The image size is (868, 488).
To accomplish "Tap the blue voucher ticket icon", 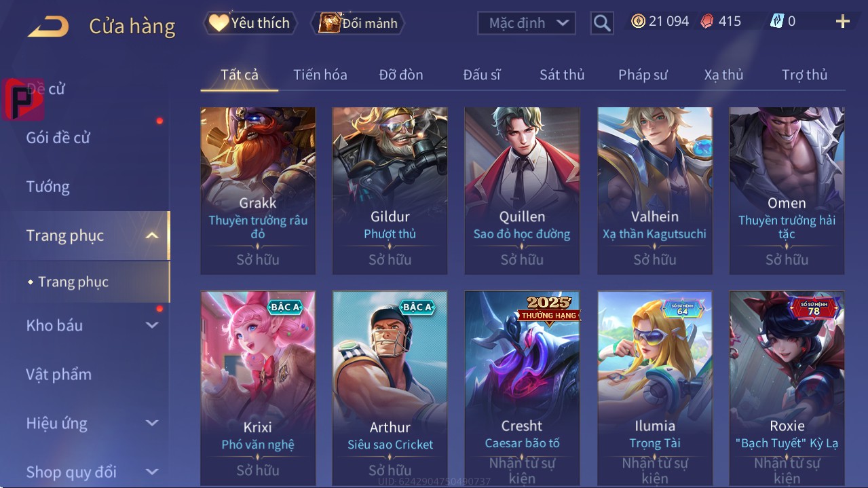I will 777,22.
